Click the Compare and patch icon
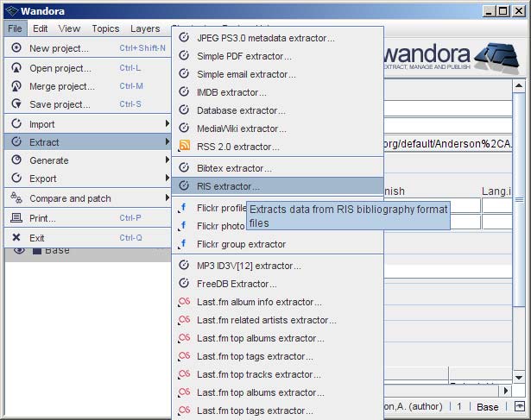 (x=16, y=198)
